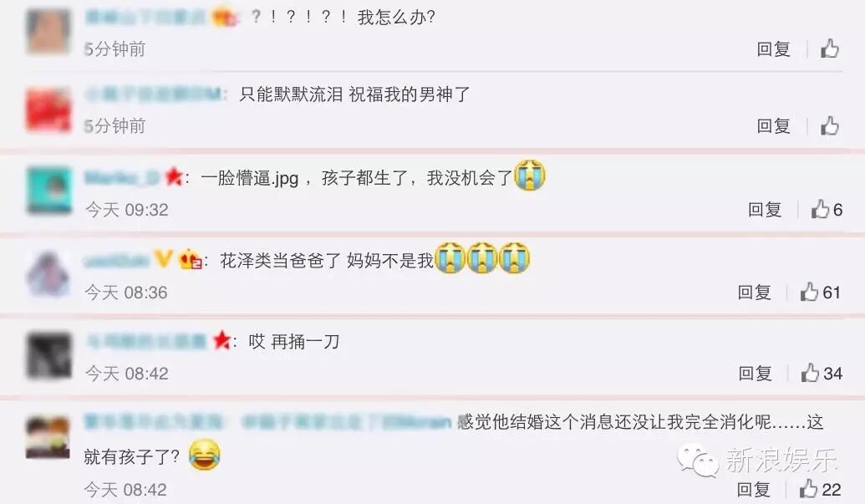Screen dimensions: 865x504
Task: Reply to the comment '哎 再捅一刀'
Action: [x=755, y=374]
